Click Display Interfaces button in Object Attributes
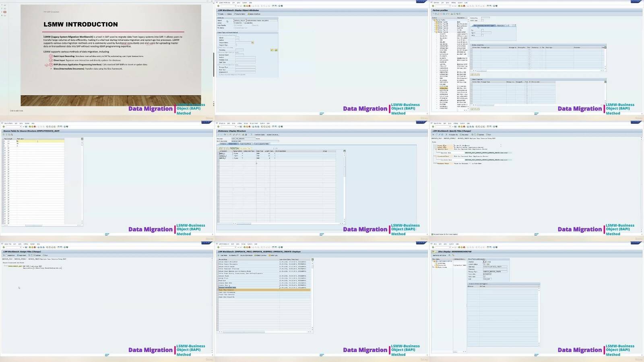Viewport: 644px width, 362px height. [x=254, y=14]
